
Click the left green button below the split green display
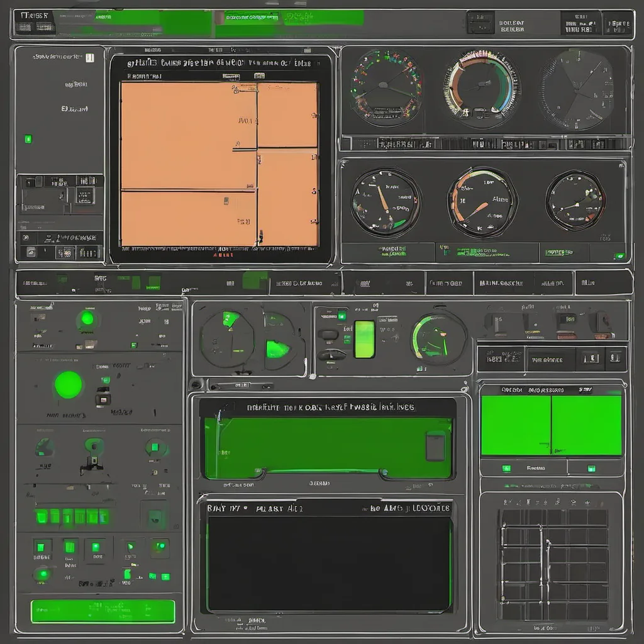[506, 469]
